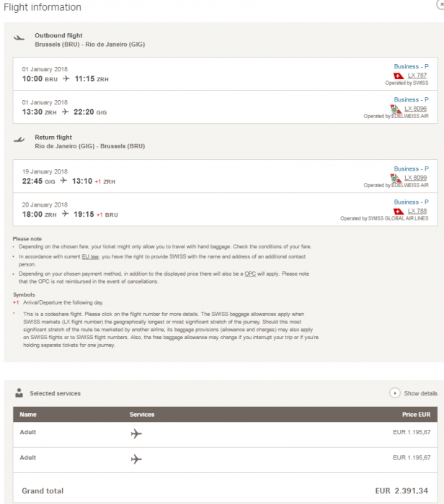Click the SWISS logo beside LX 788
This screenshot has height=504, width=444.
click(x=397, y=210)
